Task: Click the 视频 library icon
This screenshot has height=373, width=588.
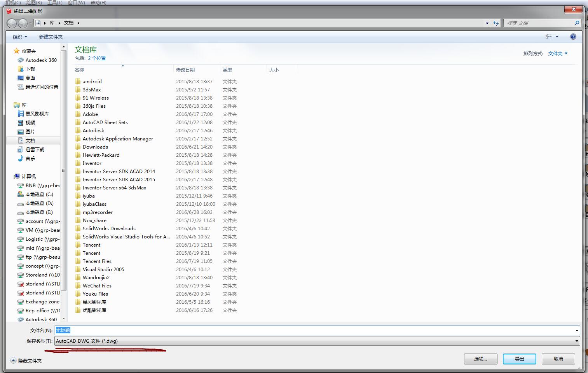Action: pos(21,123)
